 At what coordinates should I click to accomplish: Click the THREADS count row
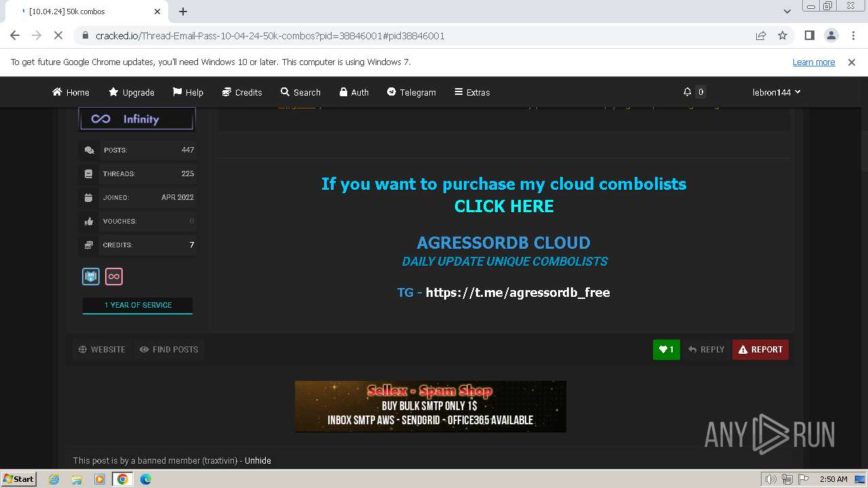[x=138, y=174]
